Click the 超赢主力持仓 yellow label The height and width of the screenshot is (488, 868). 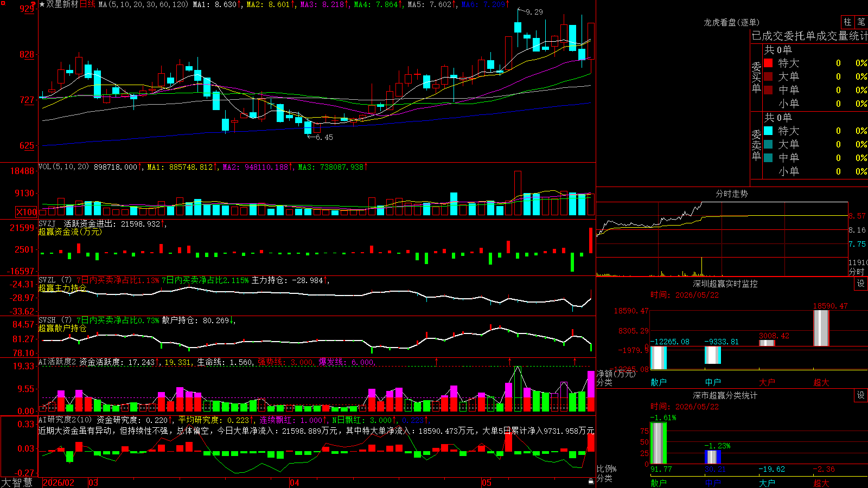tap(62, 288)
